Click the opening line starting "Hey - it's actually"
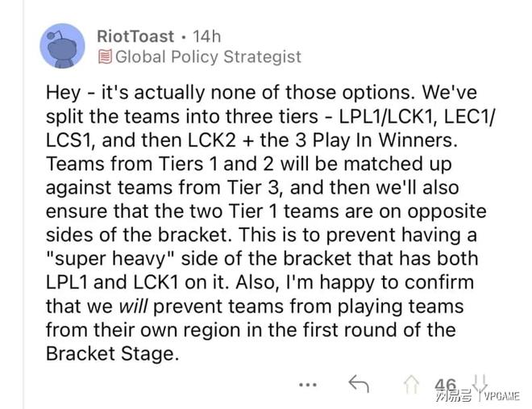 pyautogui.click(x=261, y=92)
